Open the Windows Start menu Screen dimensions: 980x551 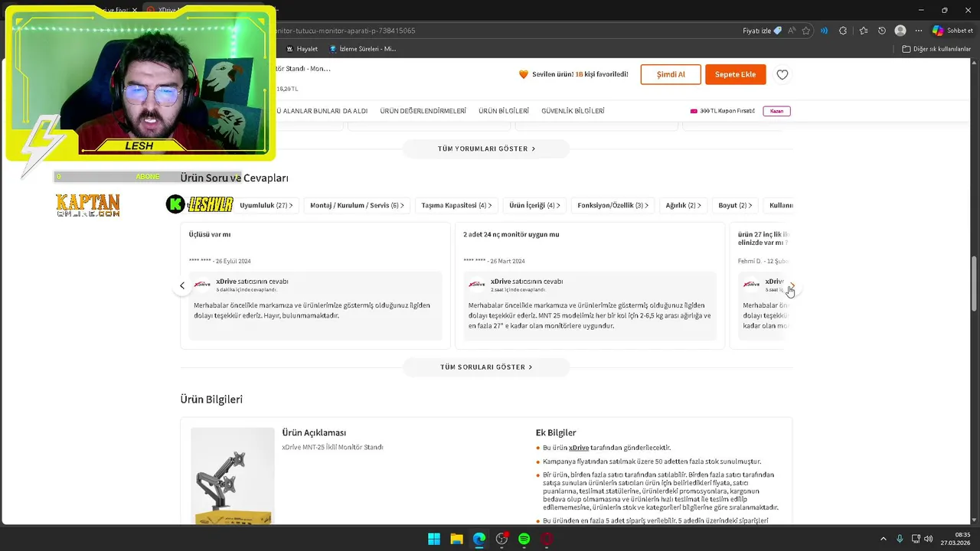(x=434, y=539)
